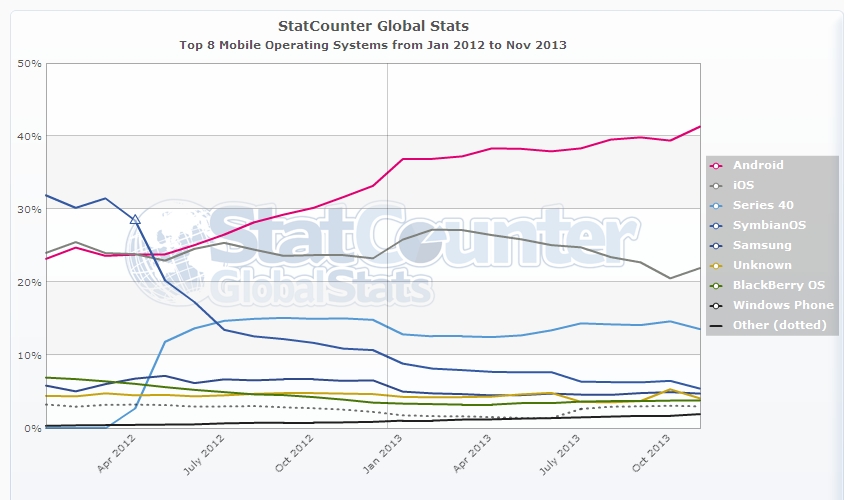Click the Apr 2012 x-axis label

[x=112, y=453]
